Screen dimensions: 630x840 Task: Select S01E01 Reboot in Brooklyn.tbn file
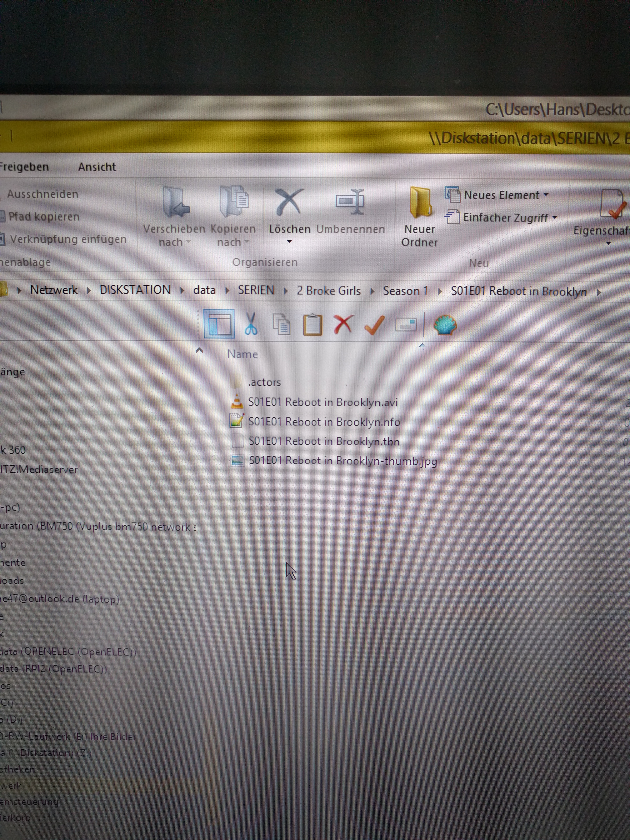(324, 441)
